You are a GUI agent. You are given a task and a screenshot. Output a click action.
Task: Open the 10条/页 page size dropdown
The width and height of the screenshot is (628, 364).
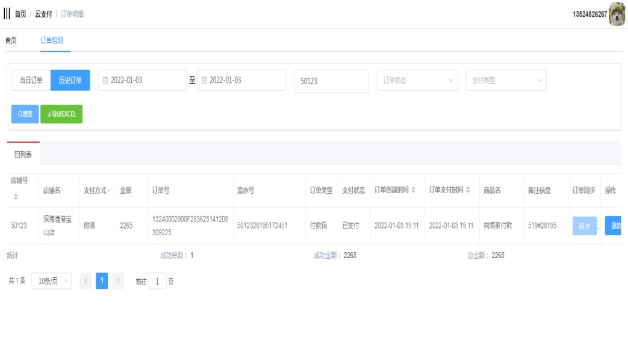point(51,281)
